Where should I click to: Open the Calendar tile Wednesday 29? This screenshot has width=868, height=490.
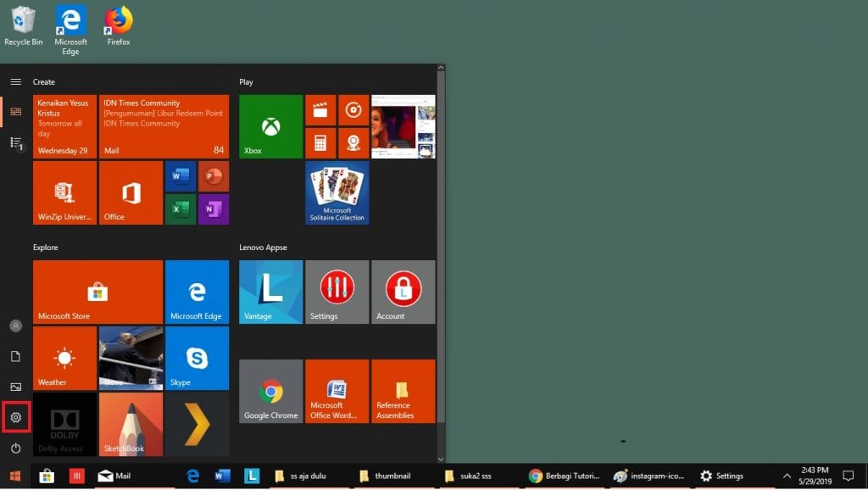coord(64,127)
